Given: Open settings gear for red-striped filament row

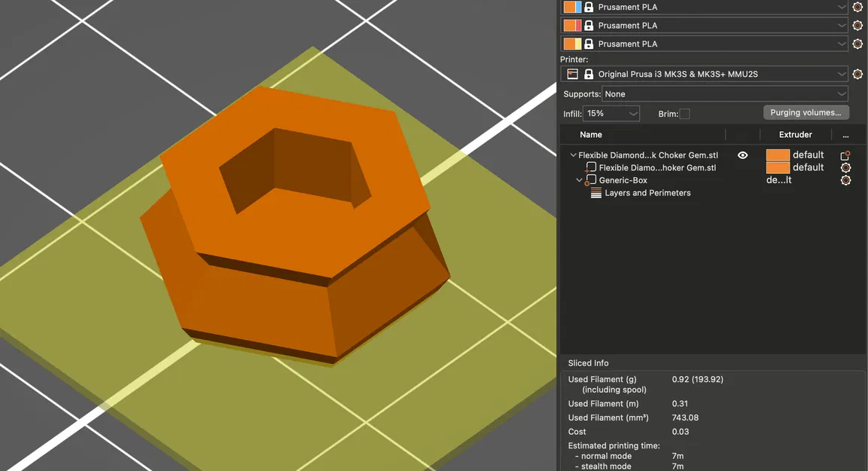Looking at the screenshot, I should click(857, 26).
